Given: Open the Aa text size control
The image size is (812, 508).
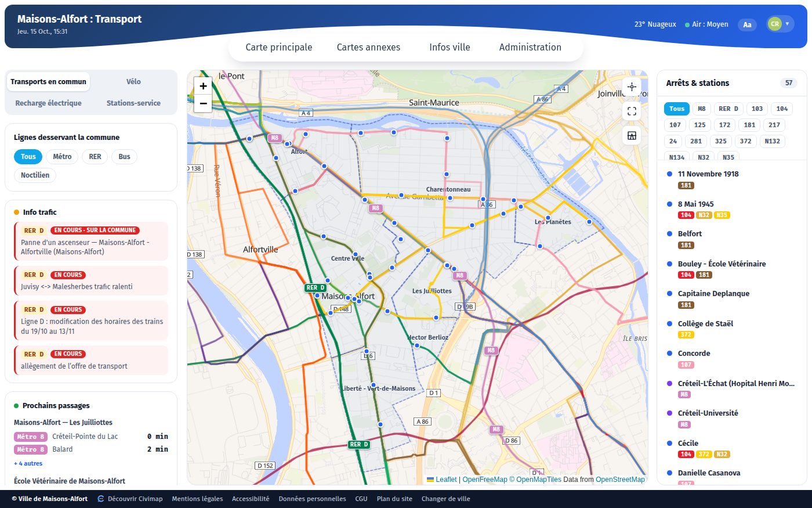Looking at the screenshot, I should 747,24.
